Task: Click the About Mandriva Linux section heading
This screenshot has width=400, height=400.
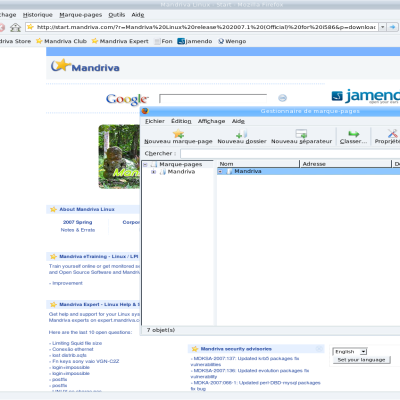Action: pyautogui.click(x=87, y=209)
